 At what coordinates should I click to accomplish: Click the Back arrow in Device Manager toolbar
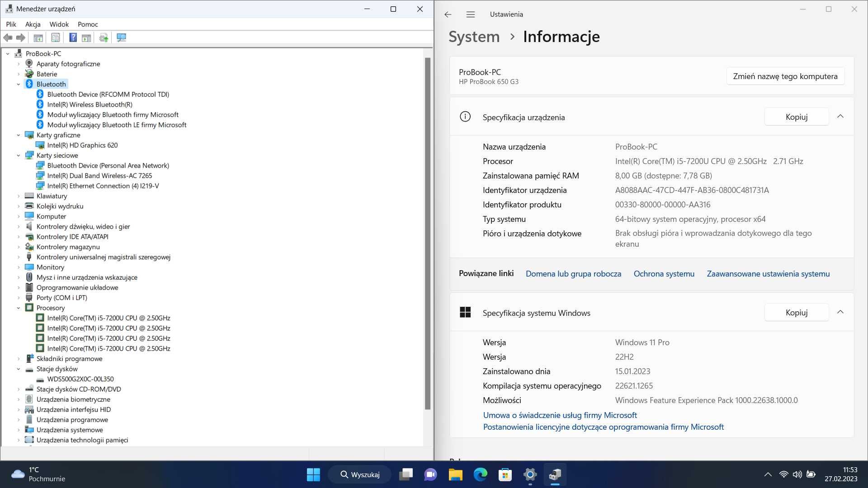pyautogui.click(x=8, y=38)
